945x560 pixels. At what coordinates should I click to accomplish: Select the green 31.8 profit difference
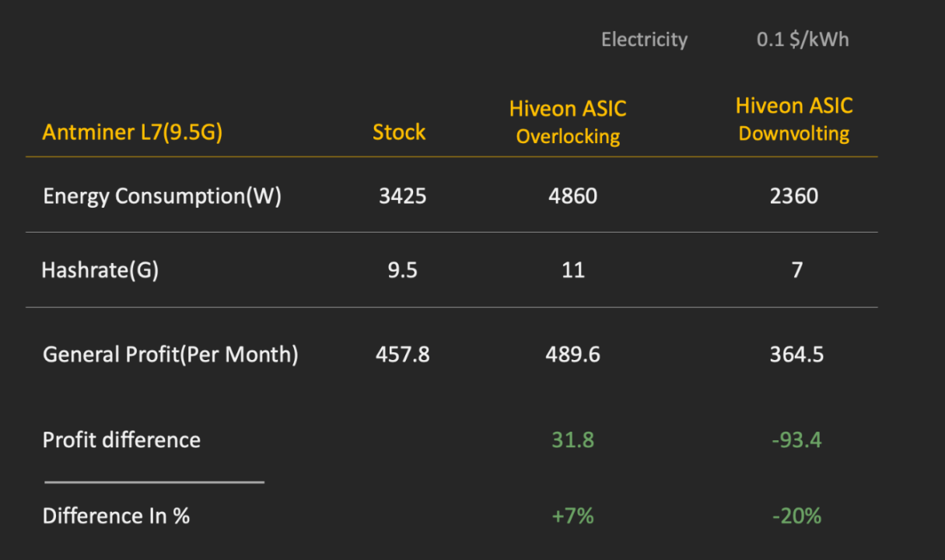(x=572, y=440)
